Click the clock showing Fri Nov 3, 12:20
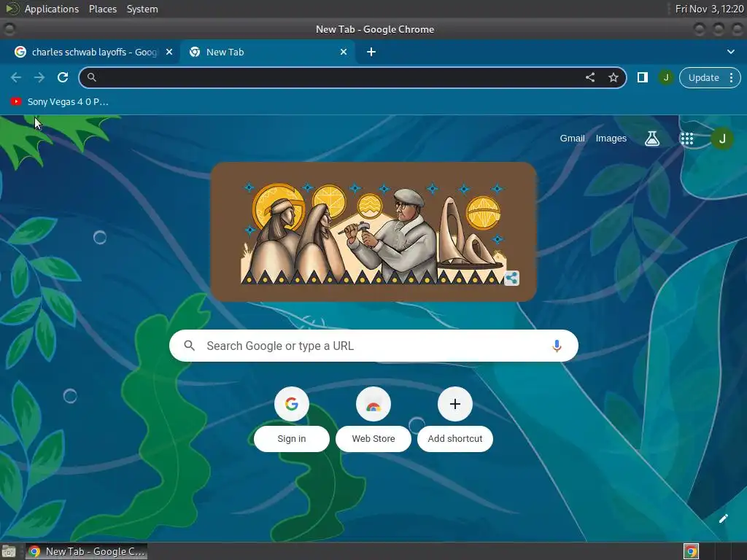The width and height of the screenshot is (747, 560). click(709, 9)
